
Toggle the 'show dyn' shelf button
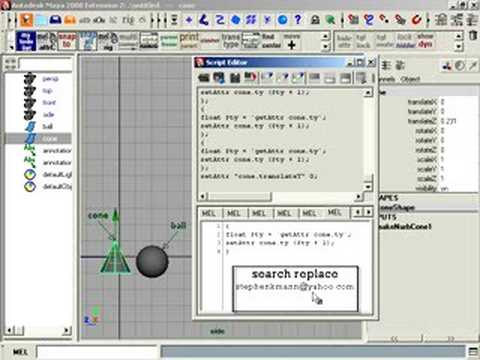pyautogui.click(x=425, y=40)
